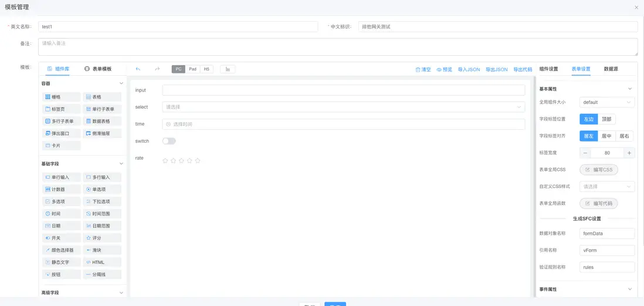Add the 表格 table container component

pos(102,97)
